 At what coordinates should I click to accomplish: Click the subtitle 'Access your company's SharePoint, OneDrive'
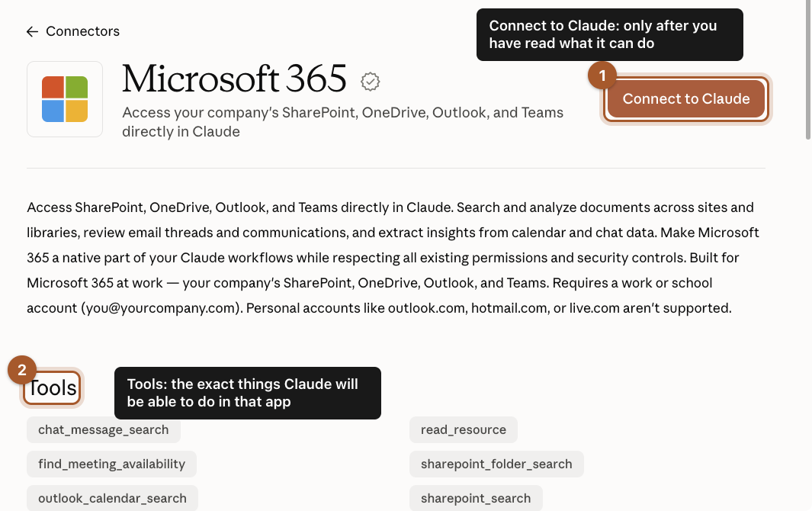tap(274, 112)
